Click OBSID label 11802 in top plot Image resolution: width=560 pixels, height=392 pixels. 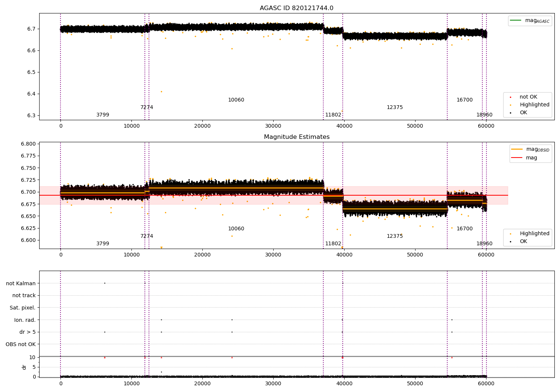pyautogui.click(x=333, y=115)
